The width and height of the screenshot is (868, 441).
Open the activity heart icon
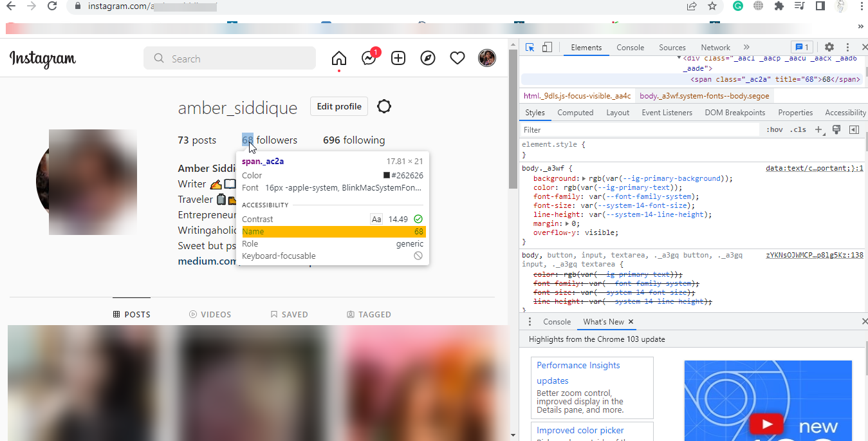[457, 59]
